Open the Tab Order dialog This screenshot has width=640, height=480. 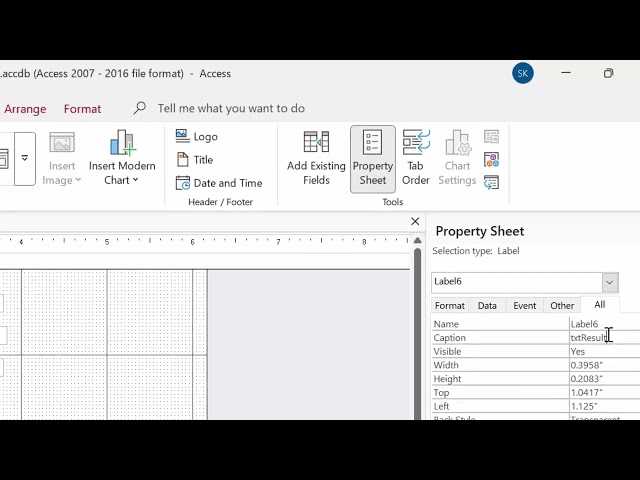click(416, 158)
